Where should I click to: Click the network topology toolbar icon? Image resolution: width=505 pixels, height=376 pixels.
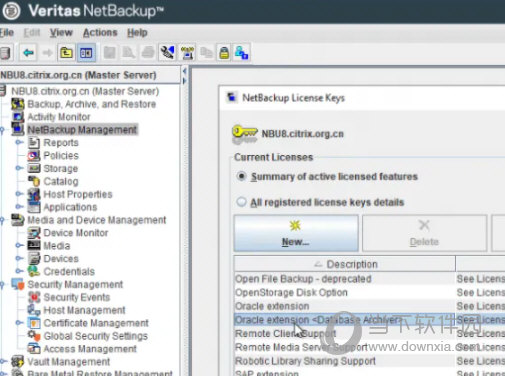(x=187, y=53)
